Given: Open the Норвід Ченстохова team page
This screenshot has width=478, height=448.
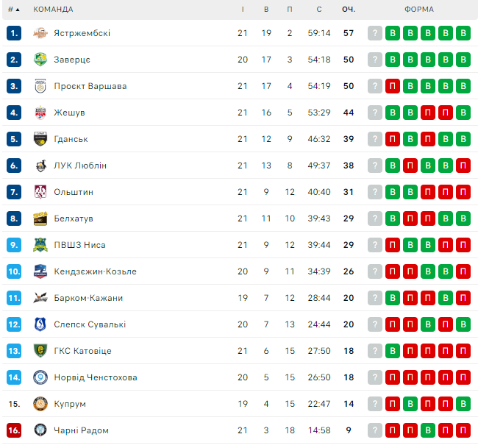Looking at the screenshot, I should tap(95, 377).
